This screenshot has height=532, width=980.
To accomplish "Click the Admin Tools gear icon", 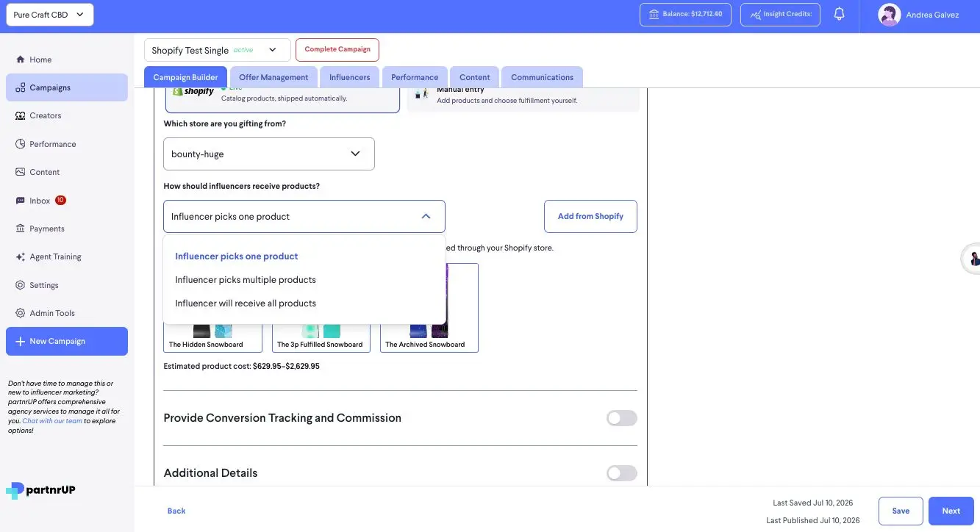I will click(21, 313).
